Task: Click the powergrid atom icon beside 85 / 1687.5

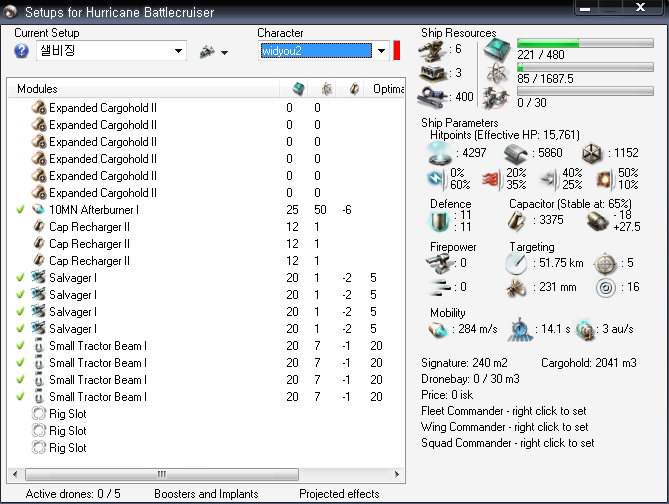Action: pos(497,73)
